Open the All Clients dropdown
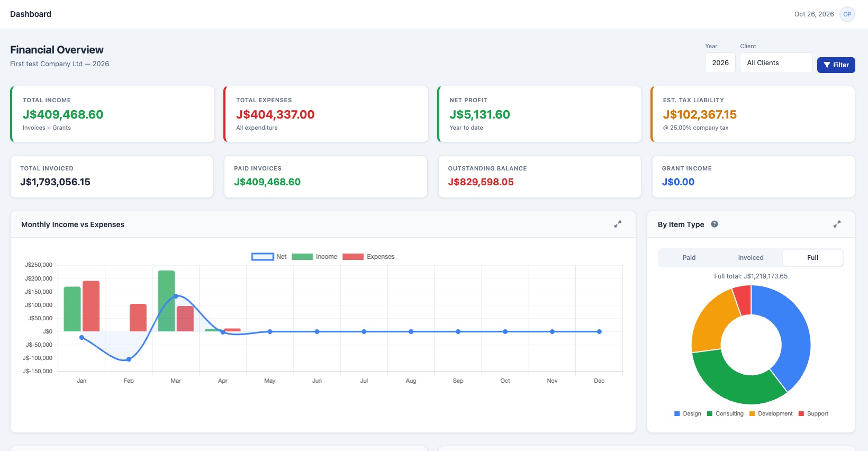This screenshot has height=451, width=868. pyautogui.click(x=776, y=62)
